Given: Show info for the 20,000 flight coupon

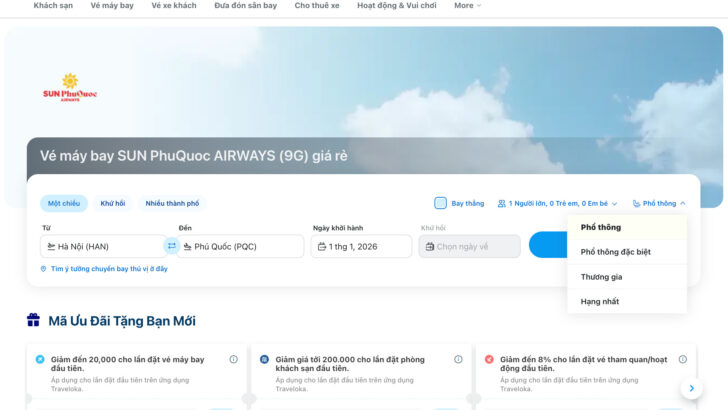Looking at the screenshot, I should 234,359.
